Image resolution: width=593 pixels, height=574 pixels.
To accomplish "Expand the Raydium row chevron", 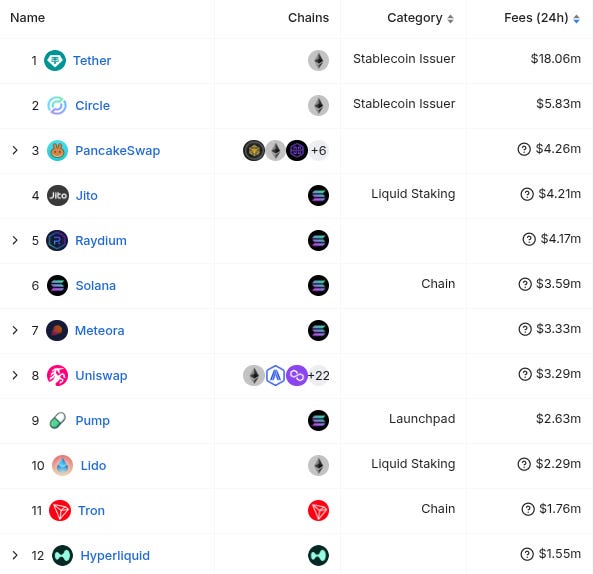I will click(x=15, y=240).
